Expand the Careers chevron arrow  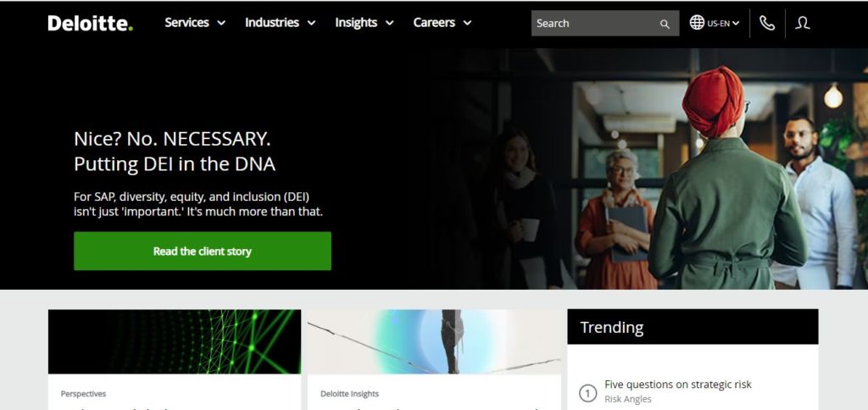click(x=467, y=23)
